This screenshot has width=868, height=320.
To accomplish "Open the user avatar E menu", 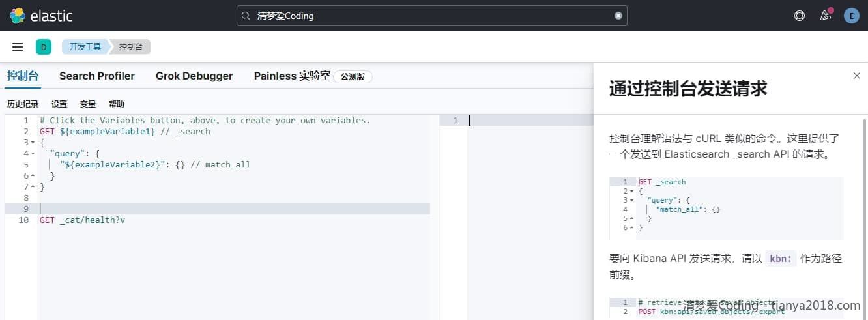I will coord(851,16).
